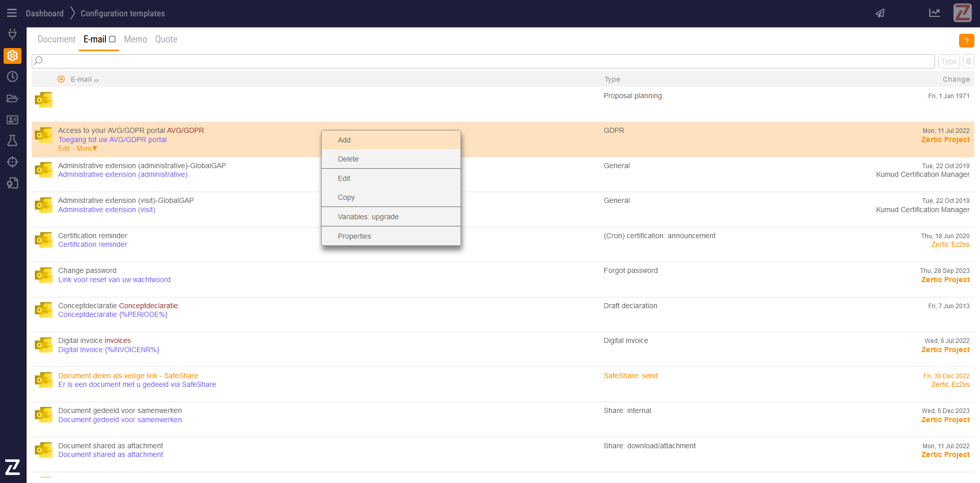Open the ID card contacts icon
This screenshot has width=980, height=483.
(x=12, y=120)
